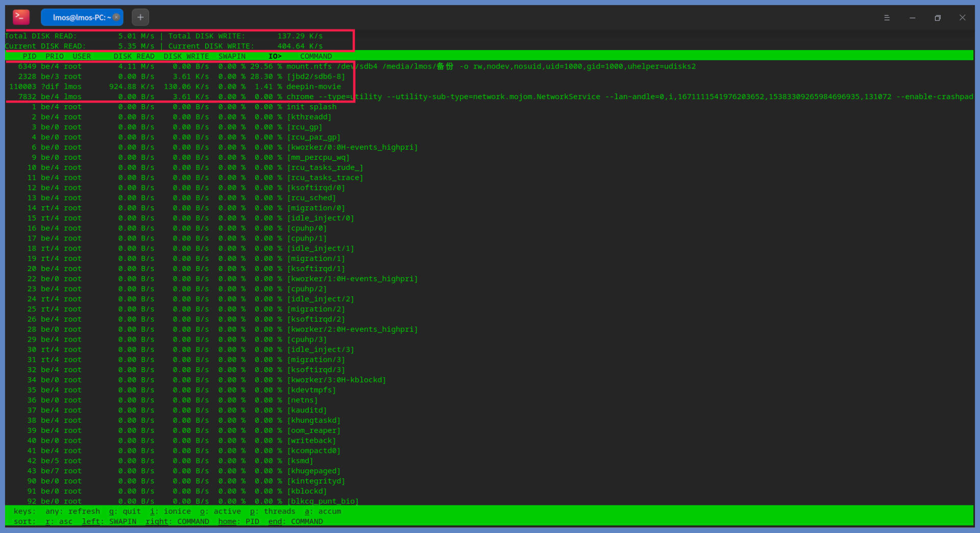
Task: Click the DISK WRITE column header
Action: pyautogui.click(x=186, y=56)
